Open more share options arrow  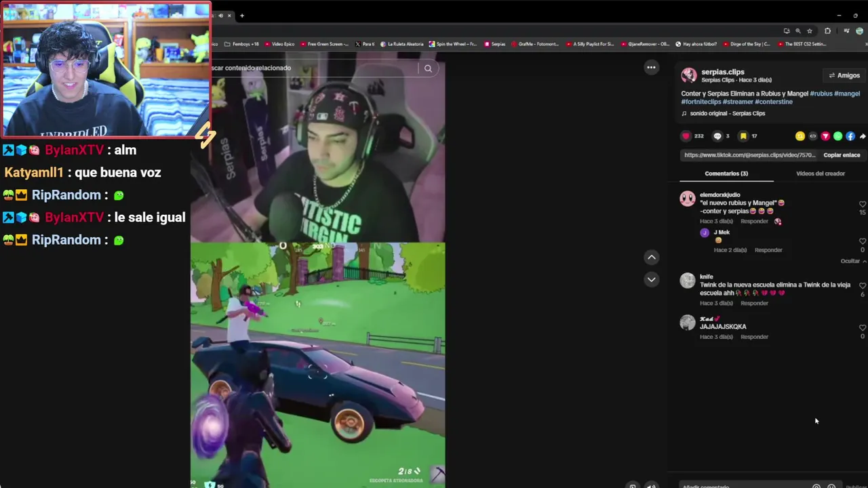[x=863, y=136]
